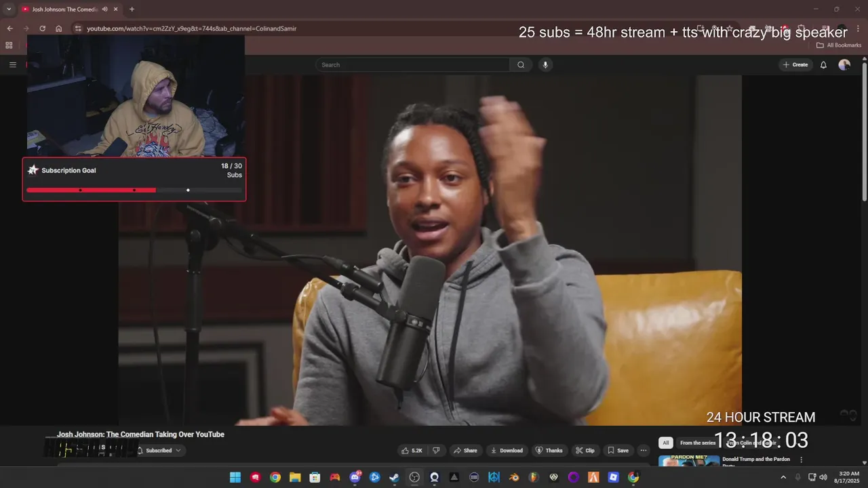This screenshot has height=488, width=868.
Task: Click the Subscription Goal progress bar
Action: (x=134, y=190)
